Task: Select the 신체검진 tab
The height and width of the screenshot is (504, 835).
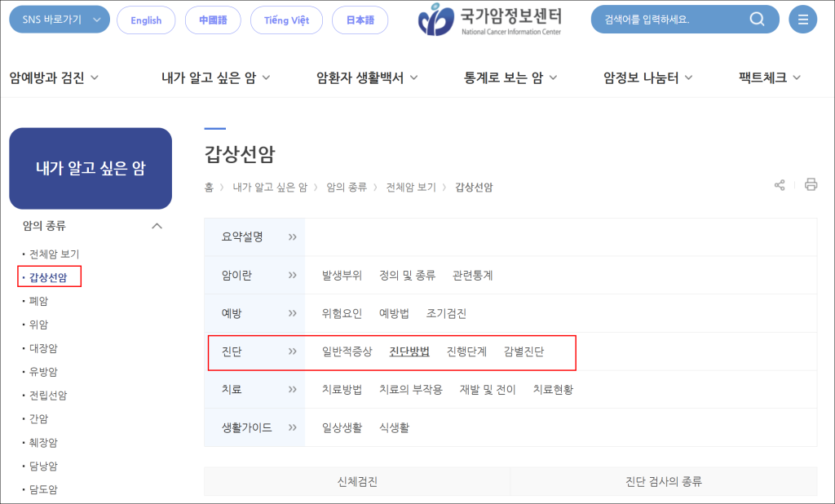Action: click(357, 482)
